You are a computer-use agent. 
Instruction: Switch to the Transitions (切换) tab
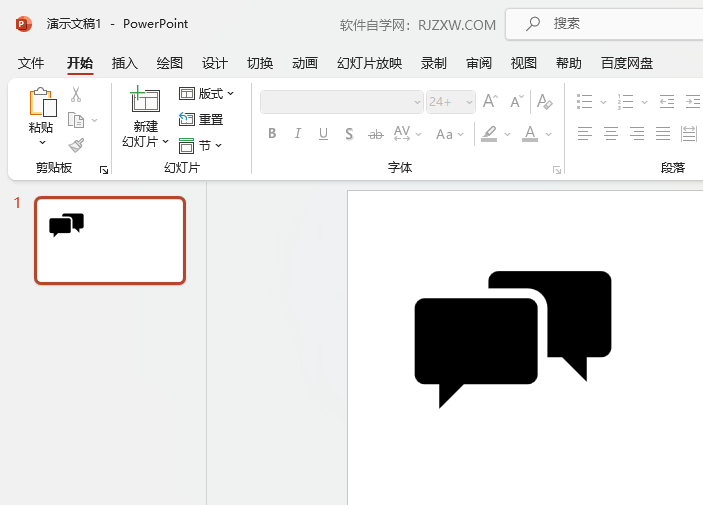point(260,63)
